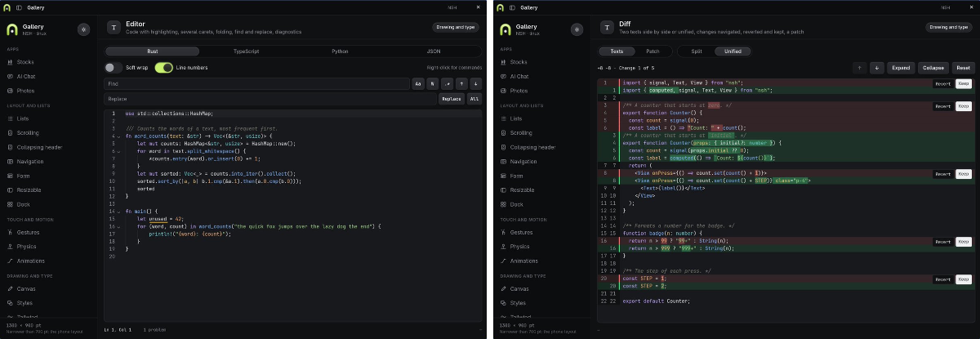Go to previous change in the Diff window

pyautogui.click(x=859, y=68)
